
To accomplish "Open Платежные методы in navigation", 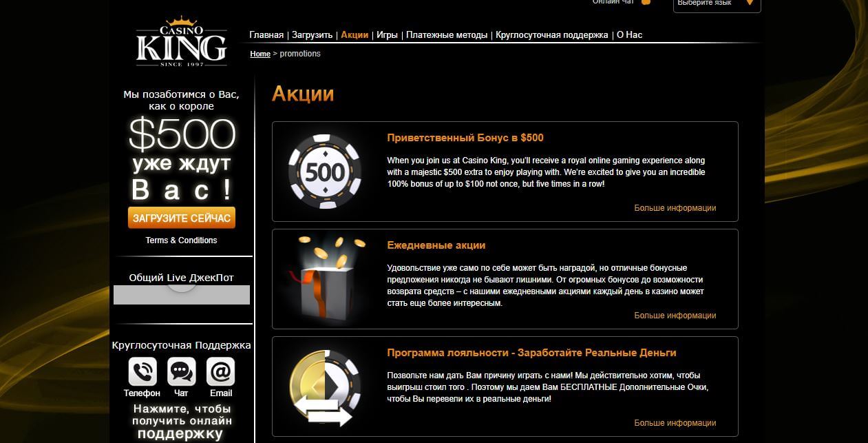I will pos(447,34).
